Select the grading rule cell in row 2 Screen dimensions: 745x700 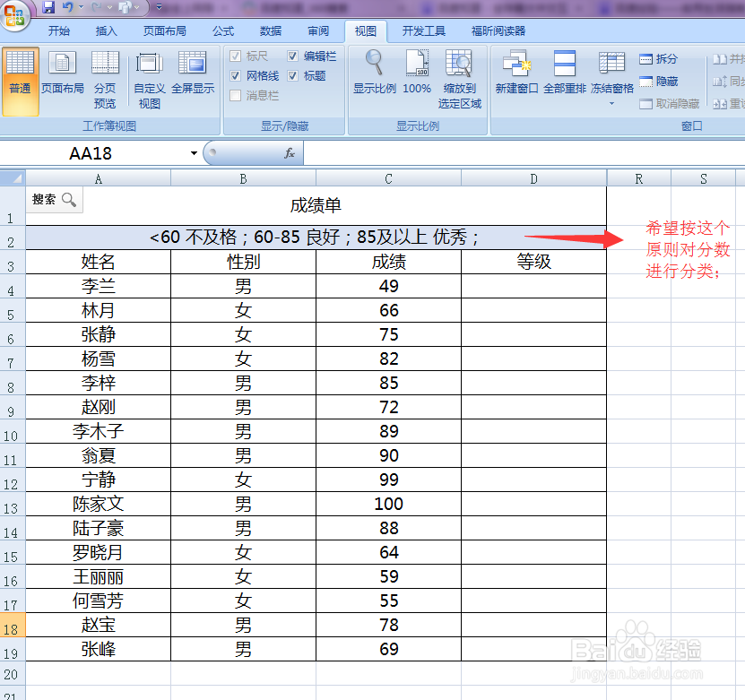tap(316, 238)
